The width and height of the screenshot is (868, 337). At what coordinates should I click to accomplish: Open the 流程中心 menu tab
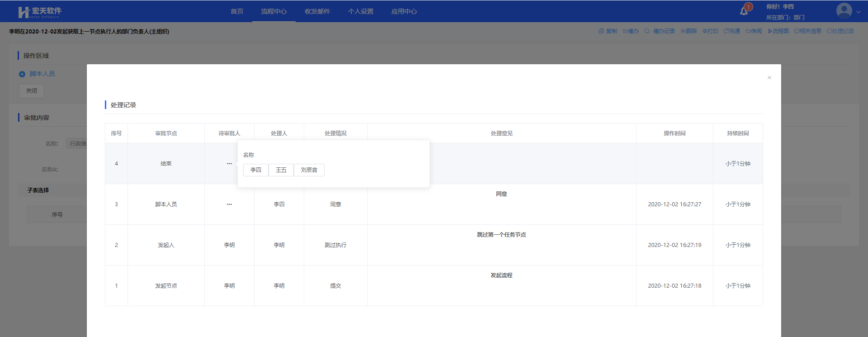coord(274,11)
